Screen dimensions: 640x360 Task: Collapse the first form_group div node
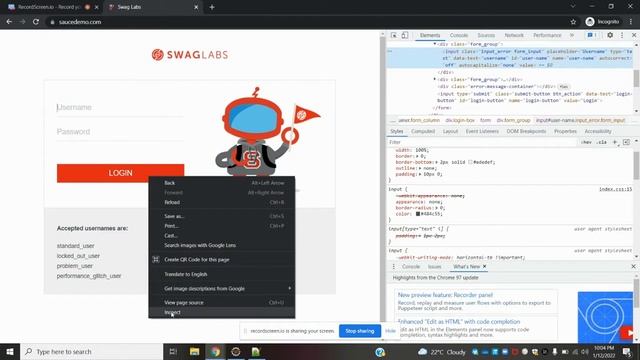[x=435, y=44]
